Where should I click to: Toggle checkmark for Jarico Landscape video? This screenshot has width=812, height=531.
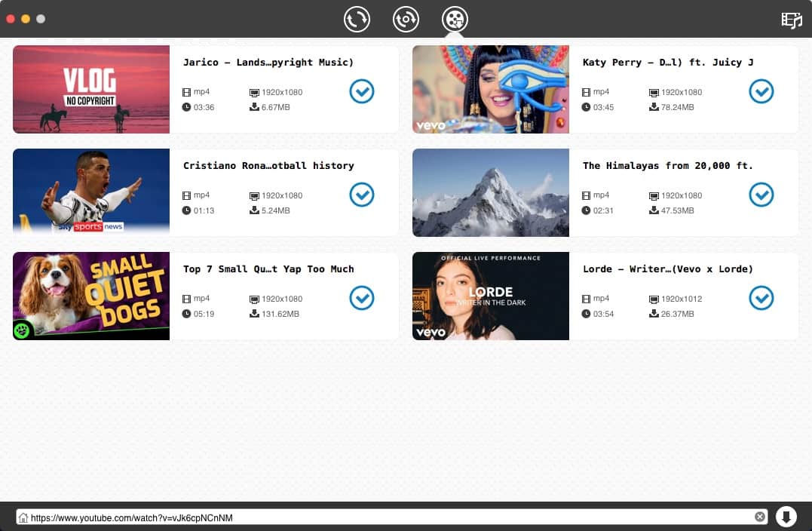(361, 91)
